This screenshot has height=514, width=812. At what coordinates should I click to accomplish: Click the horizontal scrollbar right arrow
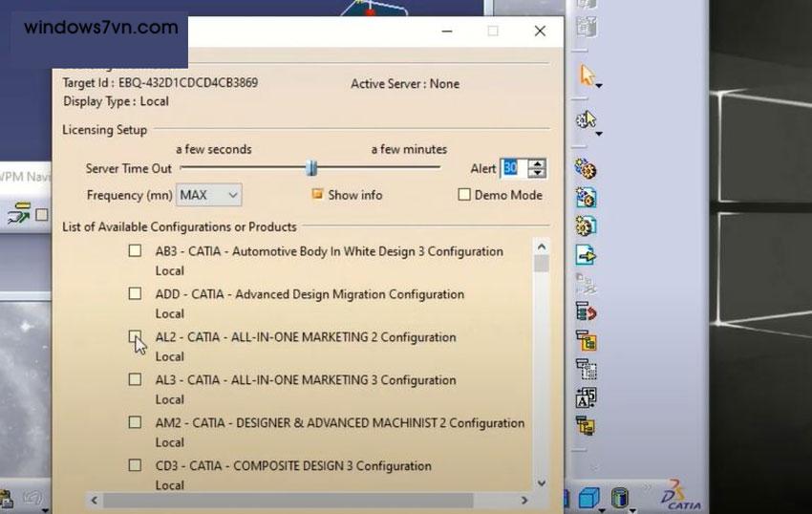point(524,500)
